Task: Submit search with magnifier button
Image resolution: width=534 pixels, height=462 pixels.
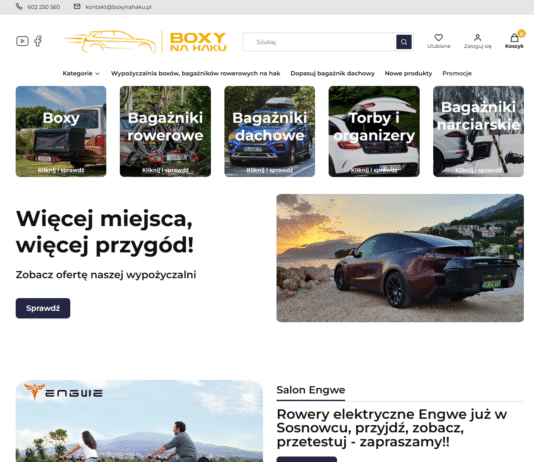Action: pos(404,42)
